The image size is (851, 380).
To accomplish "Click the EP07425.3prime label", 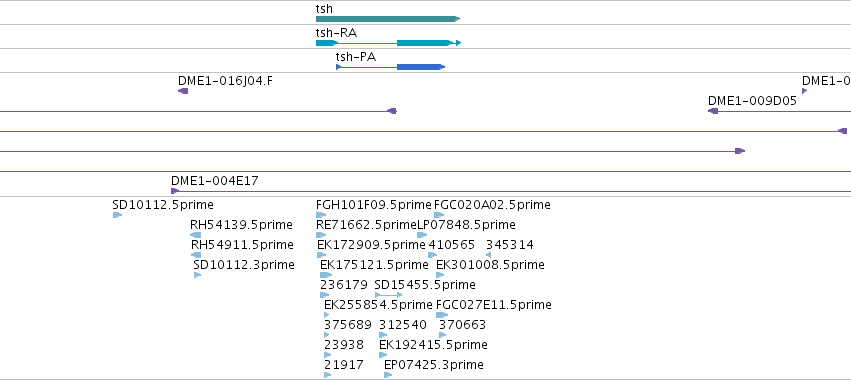I will [x=434, y=365].
